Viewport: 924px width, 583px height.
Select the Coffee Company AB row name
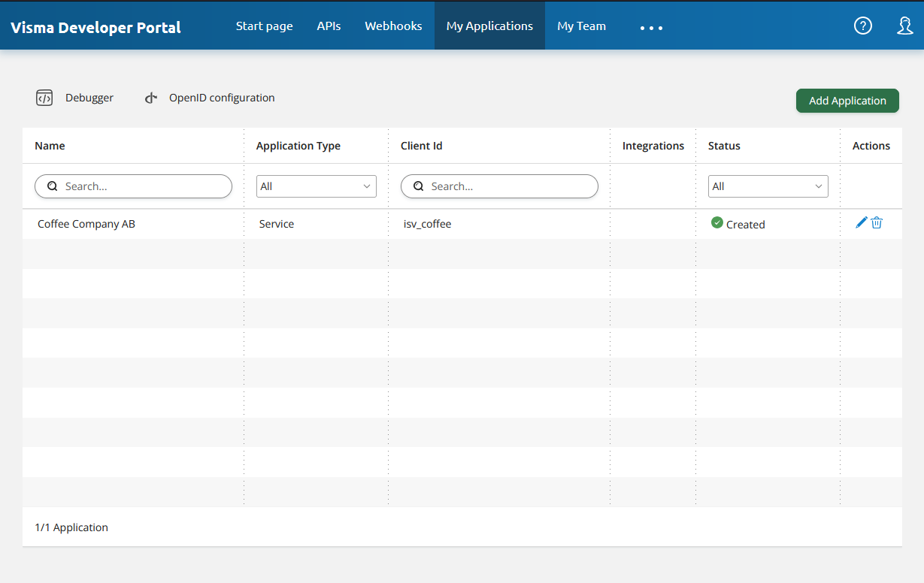click(86, 224)
